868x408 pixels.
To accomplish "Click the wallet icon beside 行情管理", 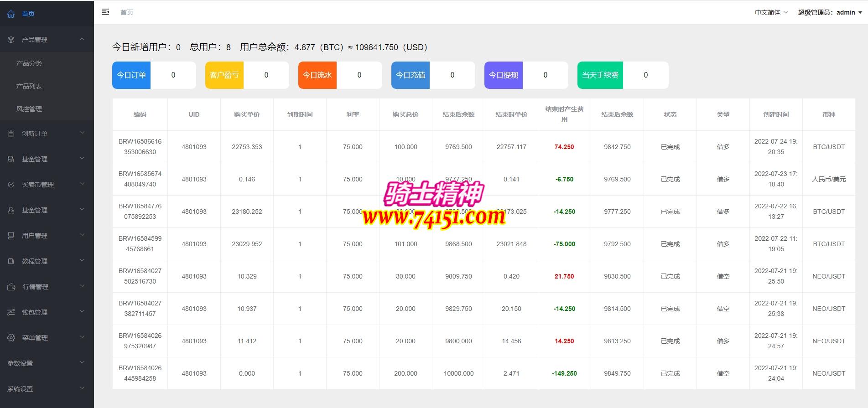I will point(11,287).
